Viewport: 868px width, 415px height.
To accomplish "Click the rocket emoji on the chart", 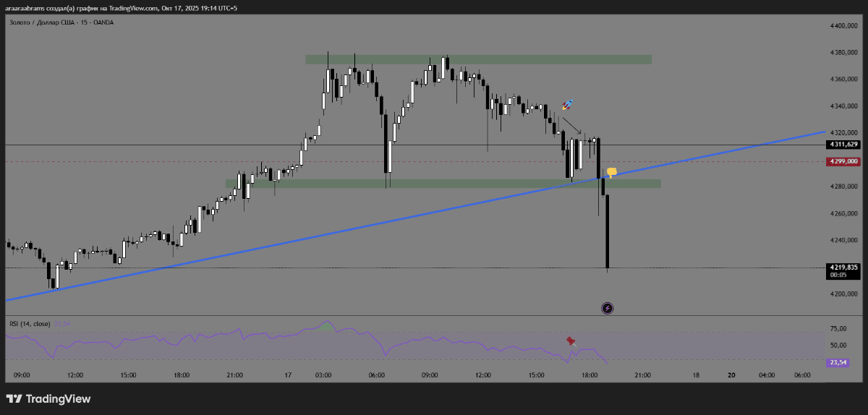I will coord(568,106).
